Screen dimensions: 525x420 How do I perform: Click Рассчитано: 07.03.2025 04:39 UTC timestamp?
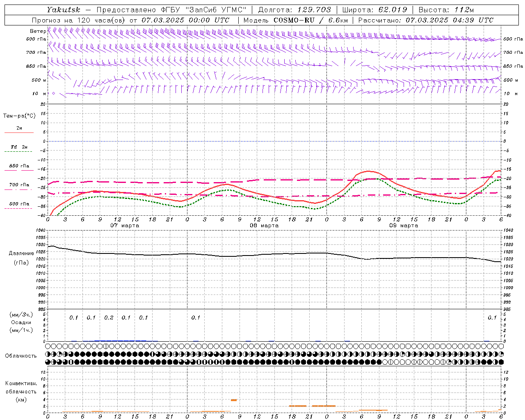click(426, 20)
